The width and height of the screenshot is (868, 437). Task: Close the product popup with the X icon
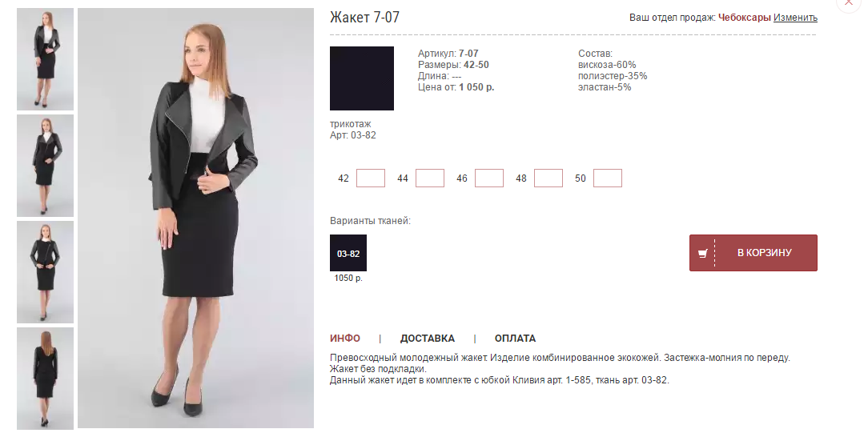[849, 2]
